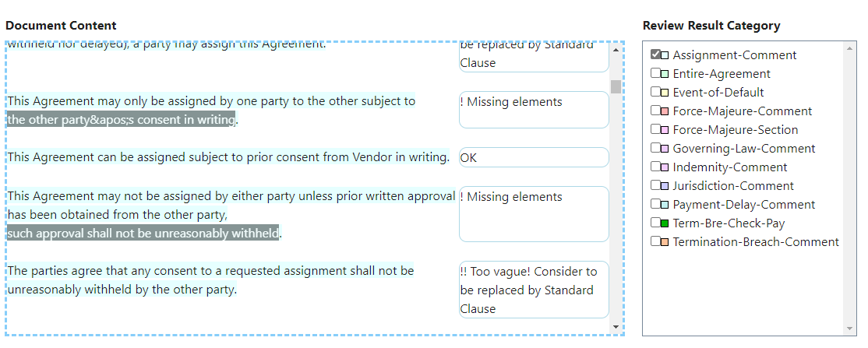
Task: Enable the Entire-Agreement category checkbox
Action: [x=655, y=74]
